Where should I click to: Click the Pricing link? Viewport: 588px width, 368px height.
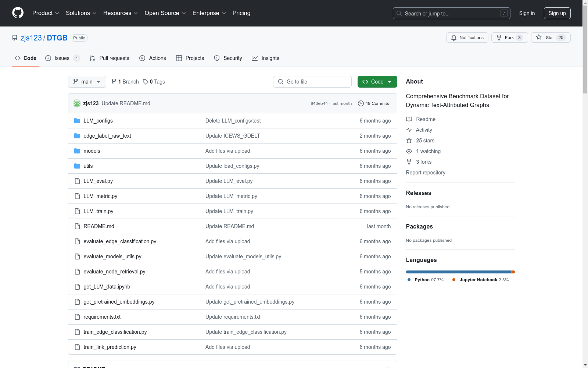click(x=241, y=13)
